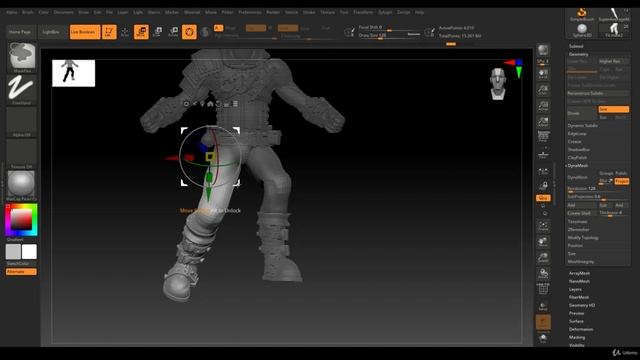Screen dimensions: 640x360
Task: Toggle the Floor grid icon
Action: [543, 154]
